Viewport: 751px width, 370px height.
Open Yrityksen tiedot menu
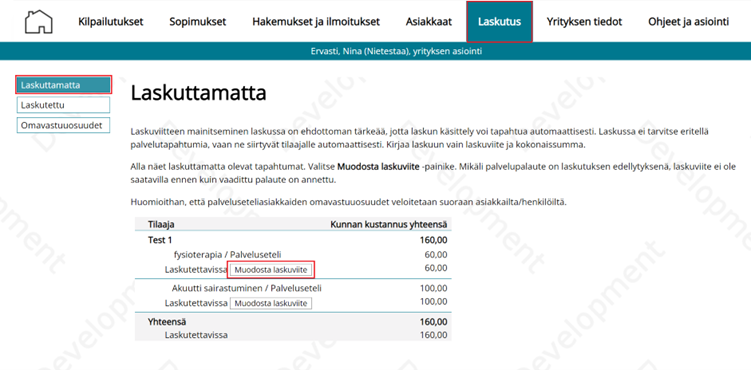[584, 22]
